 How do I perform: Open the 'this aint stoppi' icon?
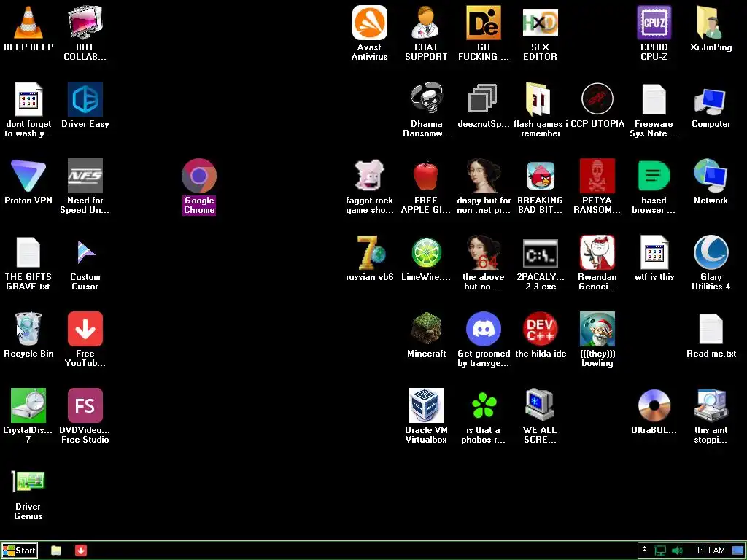point(711,405)
